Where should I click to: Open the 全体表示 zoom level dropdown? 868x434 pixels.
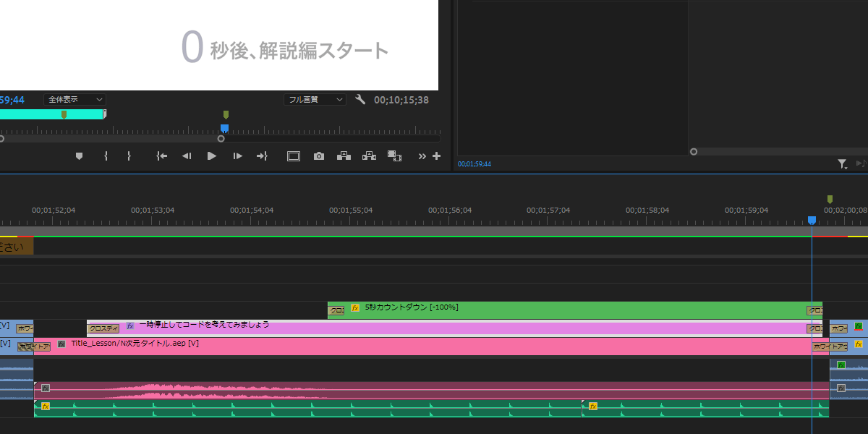pyautogui.click(x=75, y=100)
